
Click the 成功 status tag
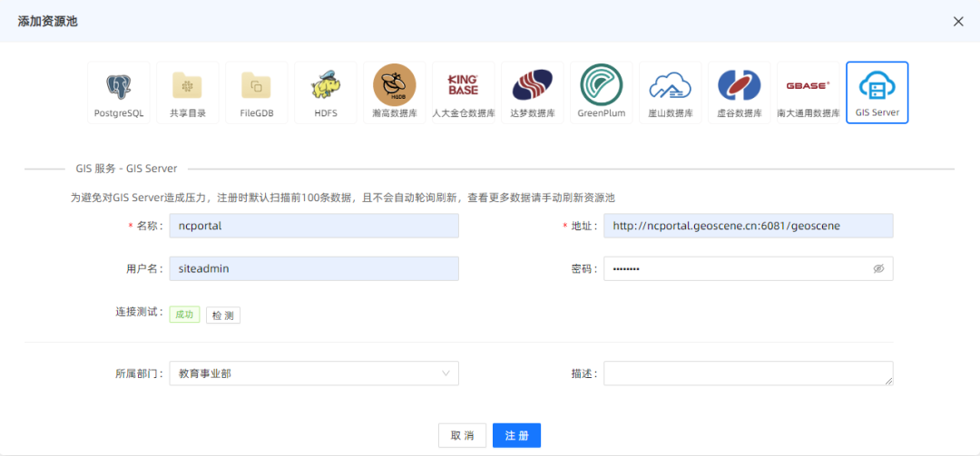[184, 315]
